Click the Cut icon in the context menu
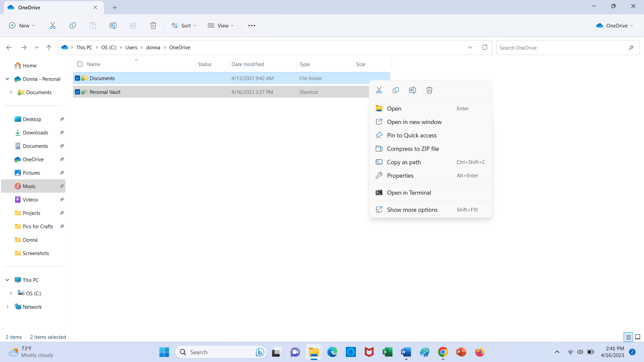Screen dimensions: 644x362 379,90
